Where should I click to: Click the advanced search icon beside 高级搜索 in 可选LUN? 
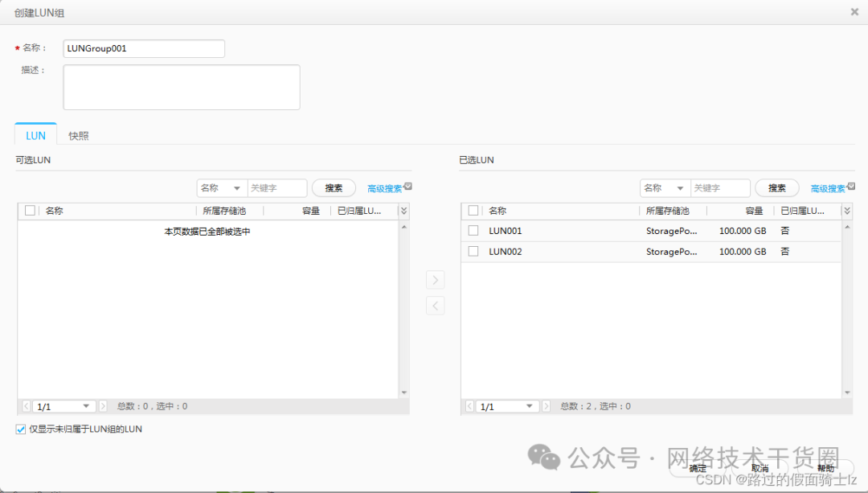pyautogui.click(x=408, y=184)
